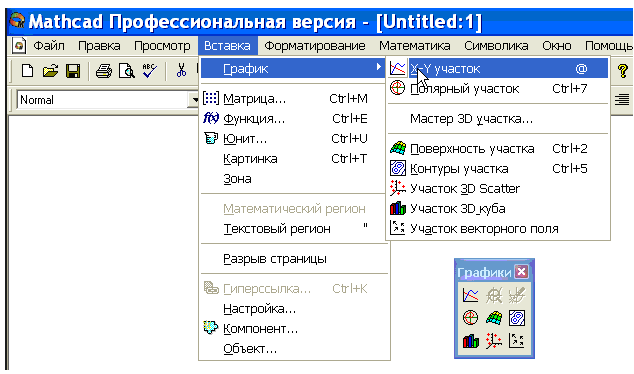Select Текстовый регион menu item
This screenshot has width=634, height=374.
coord(294,228)
